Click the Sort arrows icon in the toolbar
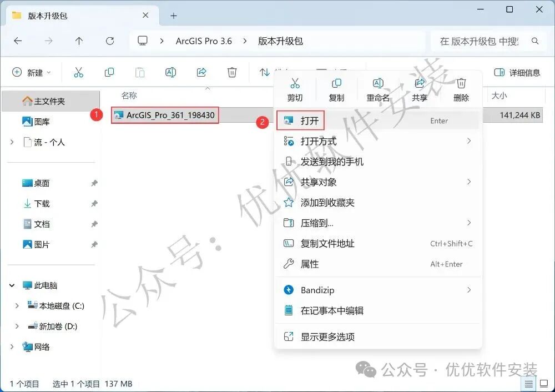 pos(264,72)
